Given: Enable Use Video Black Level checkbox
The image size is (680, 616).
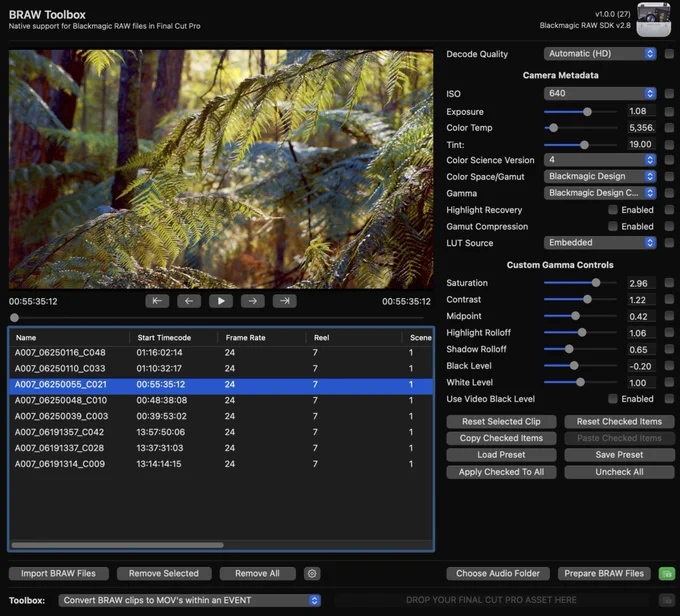Looking at the screenshot, I should pos(612,399).
